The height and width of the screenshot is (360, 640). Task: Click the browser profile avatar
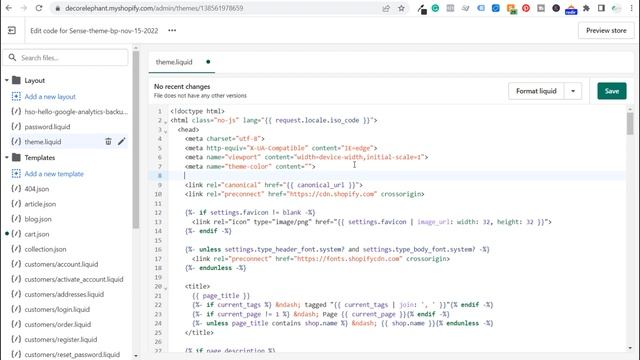coord(616,8)
